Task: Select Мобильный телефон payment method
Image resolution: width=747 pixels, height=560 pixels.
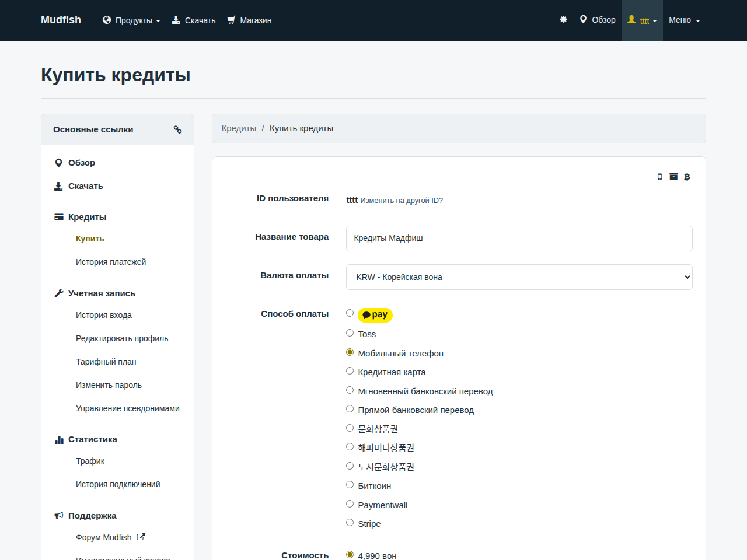Action: tap(350, 352)
